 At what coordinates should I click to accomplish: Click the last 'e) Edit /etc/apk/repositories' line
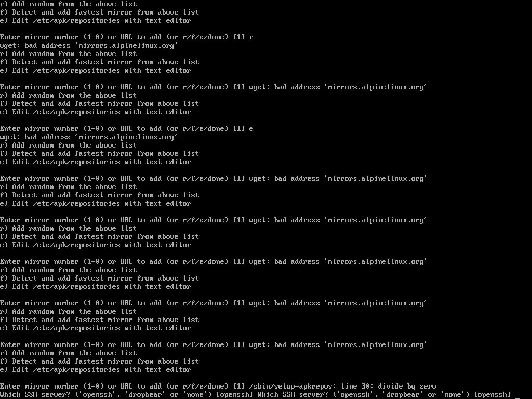96,369
